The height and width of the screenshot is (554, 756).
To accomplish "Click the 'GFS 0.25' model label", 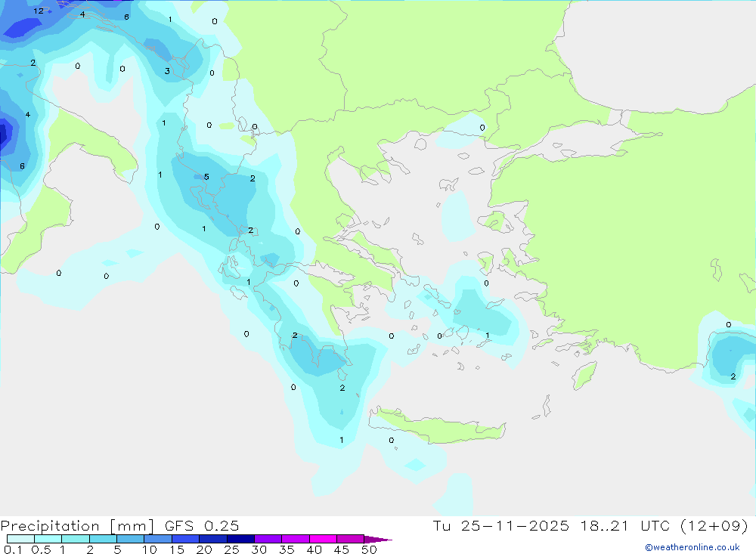I will pyautogui.click(x=202, y=526).
